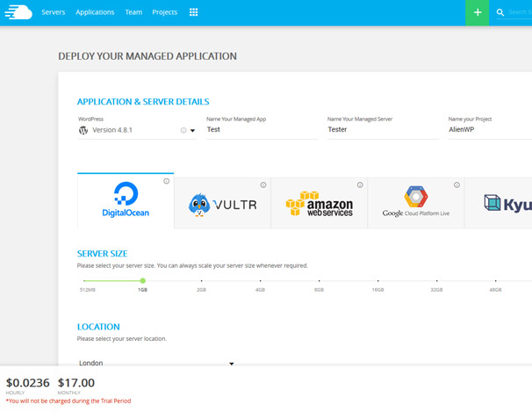Choose Google Cloud Platform provider
The width and height of the screenshot is (532, 412).
click(416, 203)
